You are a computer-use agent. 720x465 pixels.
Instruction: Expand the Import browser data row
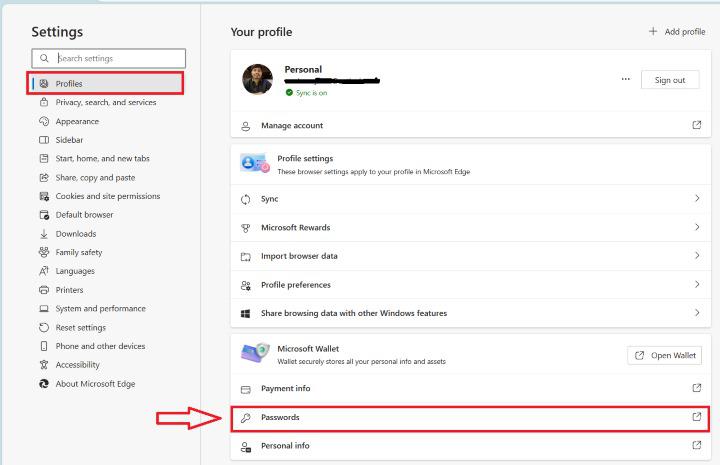pyautogui.click(x=697, y=256)
